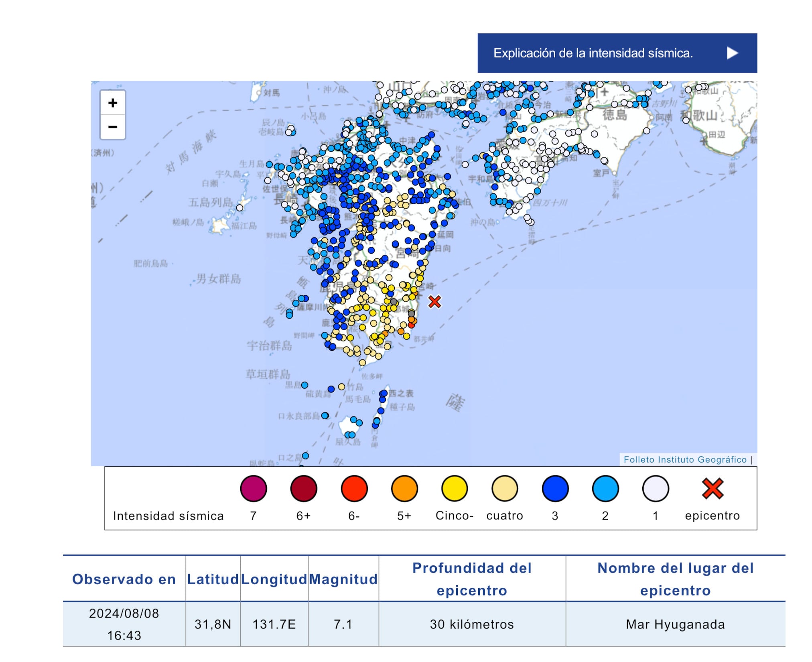812x662 pixels.
Task: Click the Magnitud column header
Action: (x=343, y=579)
